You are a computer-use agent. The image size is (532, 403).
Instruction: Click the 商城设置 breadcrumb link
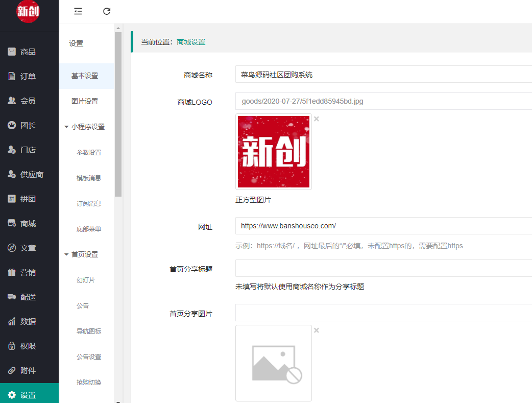tap(191, 42)
